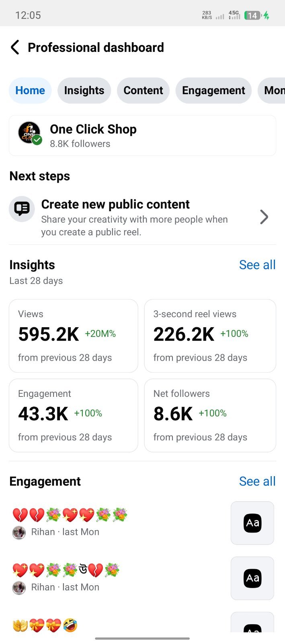Switch to the Insights tab

pyautogui.click(x=84, y=91)
